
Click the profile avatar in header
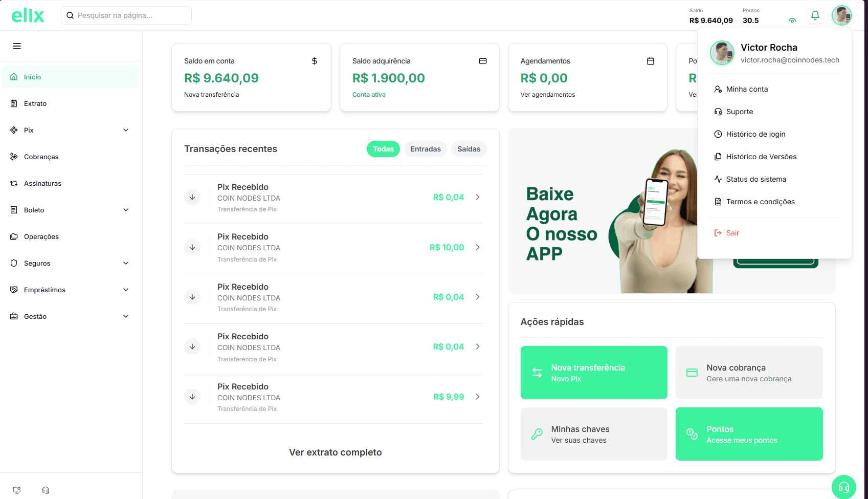click(x=841, y=15)
